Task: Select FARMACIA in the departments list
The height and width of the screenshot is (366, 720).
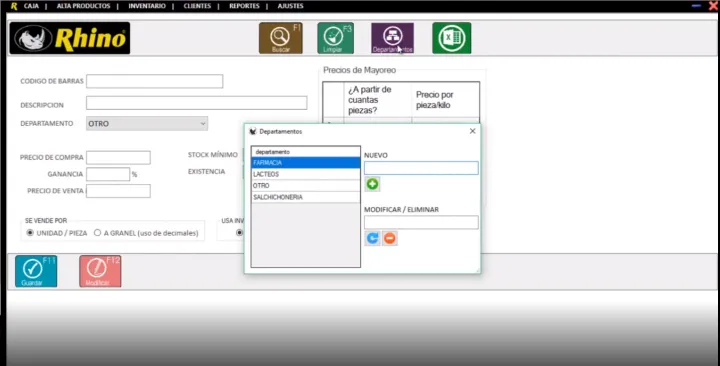Action: (306, 163)
